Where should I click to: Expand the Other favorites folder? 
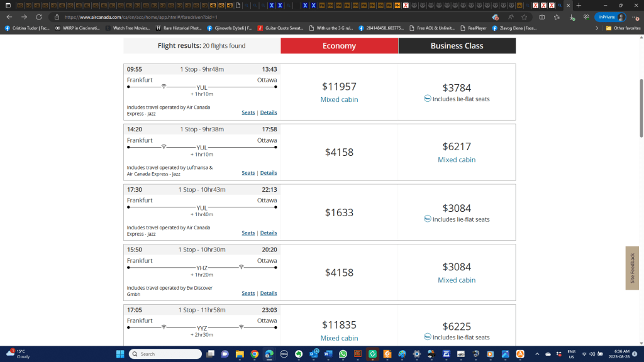pyautogui.click(x=623, y=28)
